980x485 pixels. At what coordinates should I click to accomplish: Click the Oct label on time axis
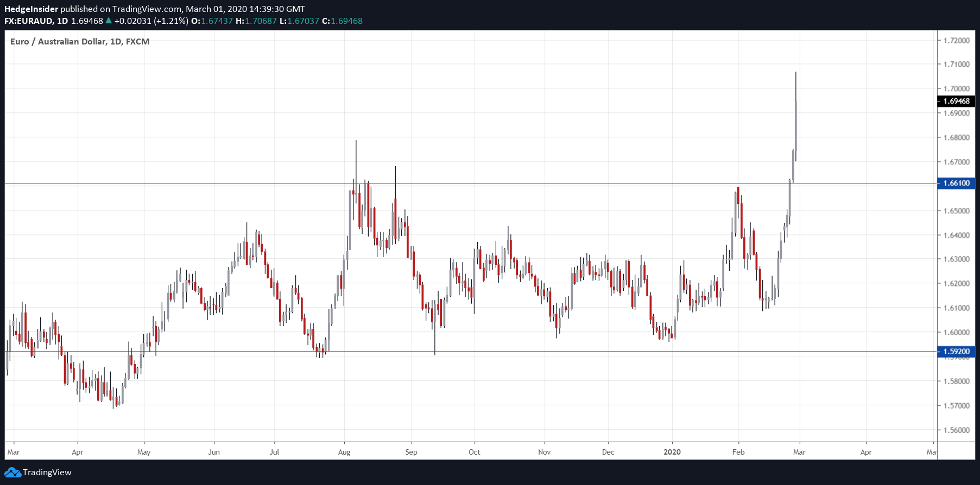pyautogui.click(x=475, y=452)
